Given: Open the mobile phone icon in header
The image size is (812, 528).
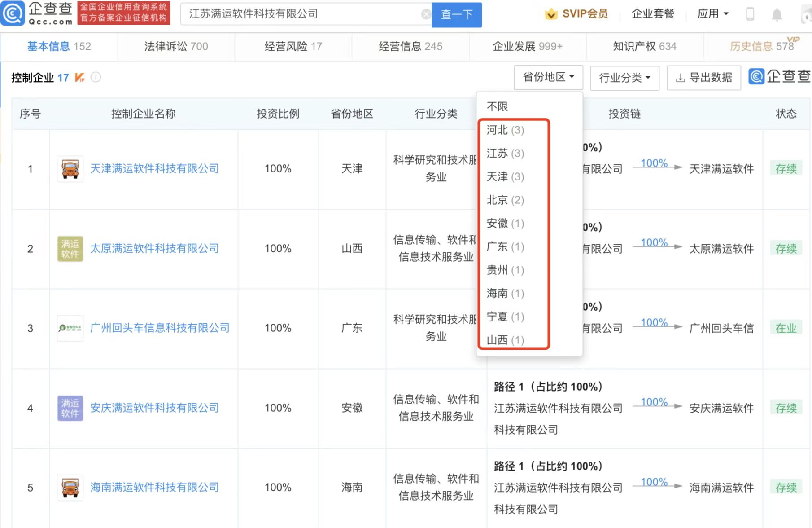Looking at the screenshot, I should pos(750,14).
